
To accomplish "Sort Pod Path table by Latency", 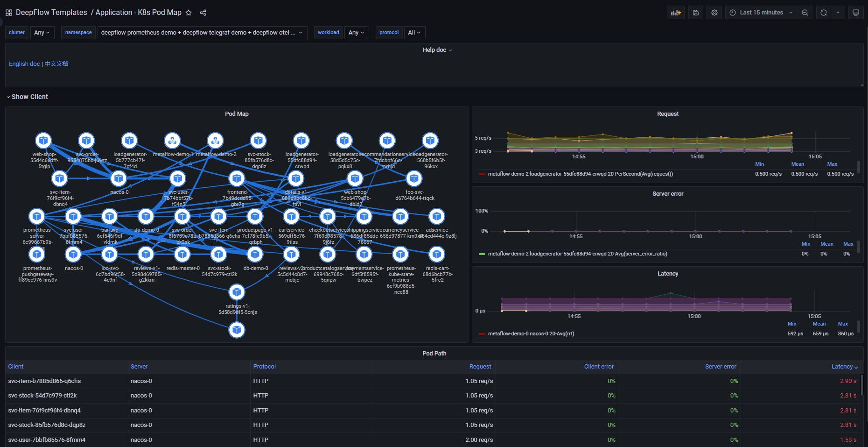I will [844, 367].
